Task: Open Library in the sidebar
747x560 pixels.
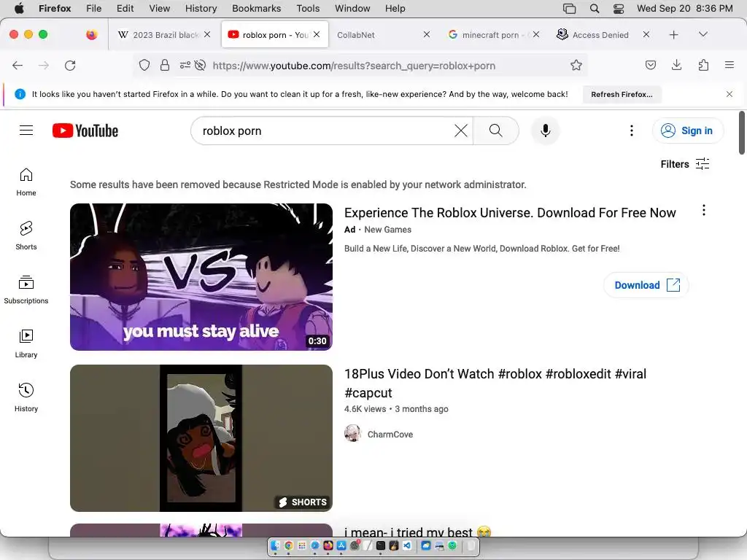Action: (x=26, y=343)
